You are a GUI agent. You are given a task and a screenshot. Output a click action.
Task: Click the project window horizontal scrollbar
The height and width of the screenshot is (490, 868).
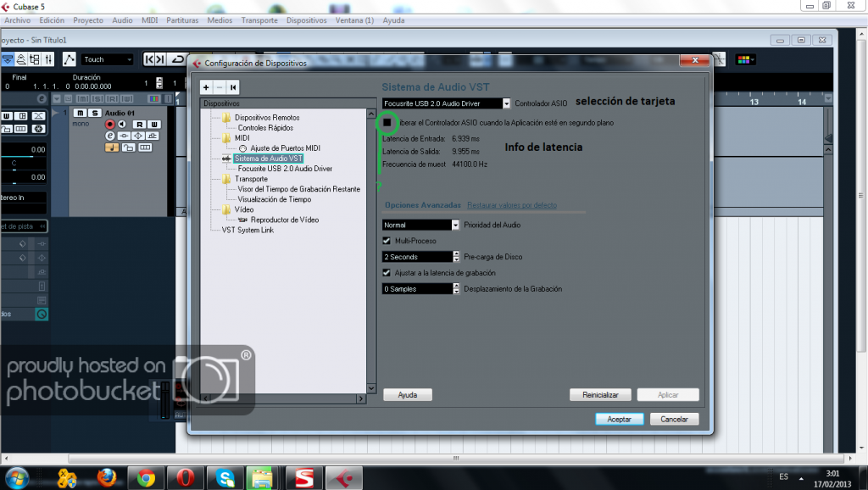[455, 459]
